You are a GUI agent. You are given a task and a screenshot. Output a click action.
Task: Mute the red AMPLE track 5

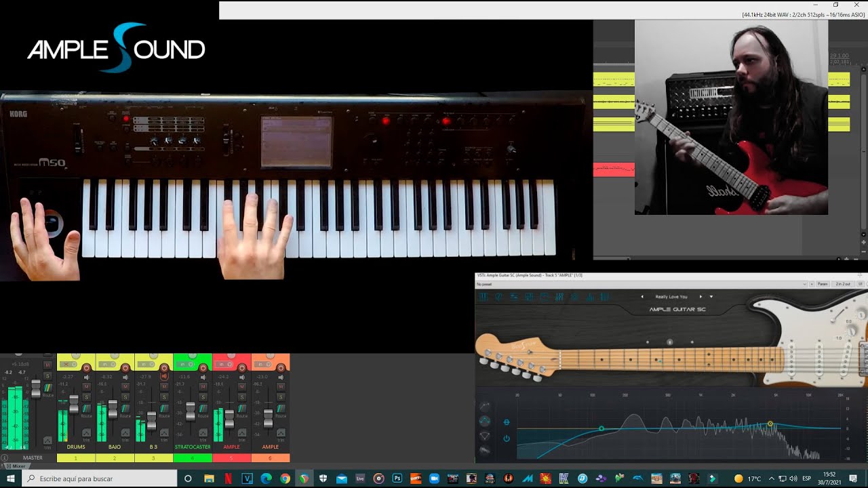click(x=242, y=386)
